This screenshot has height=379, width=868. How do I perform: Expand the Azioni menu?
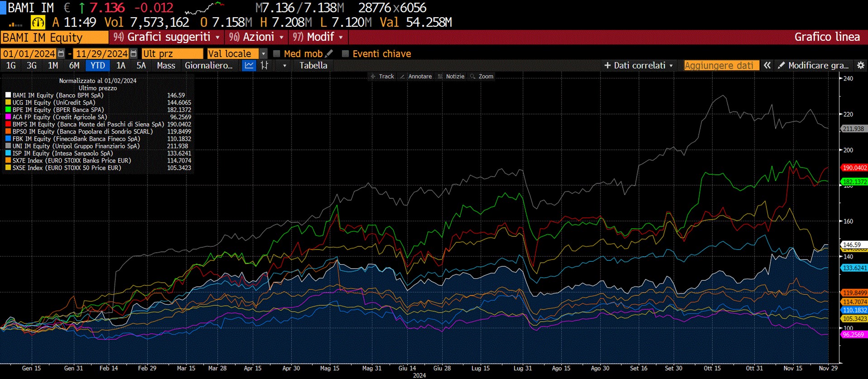(x=257, y=37)
